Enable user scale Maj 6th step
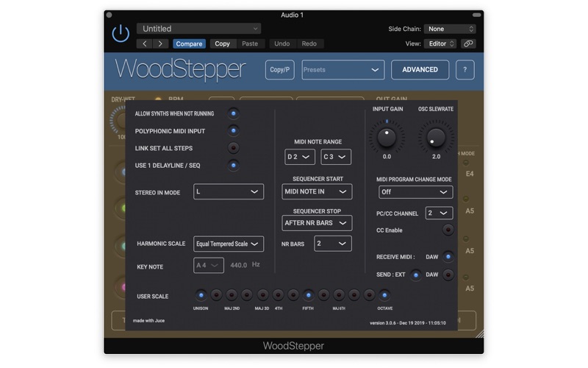Screen dimensions: 588x368 click(x=339, y=295)
